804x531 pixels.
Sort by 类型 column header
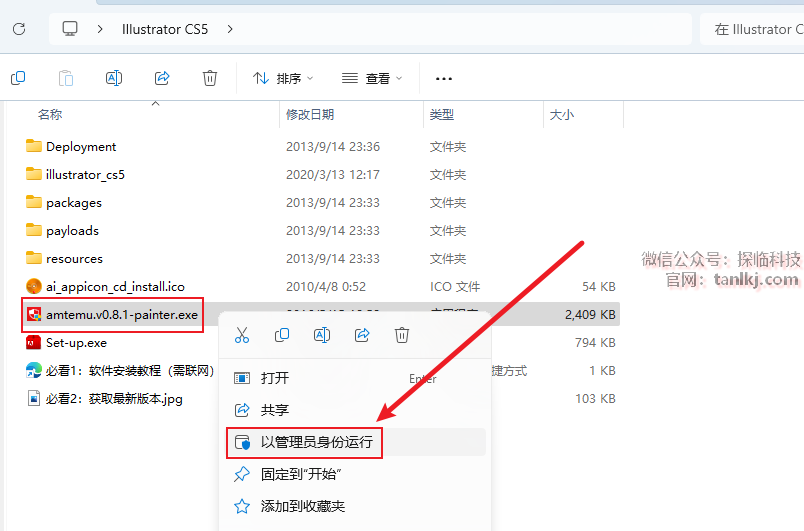pos(441,114)
